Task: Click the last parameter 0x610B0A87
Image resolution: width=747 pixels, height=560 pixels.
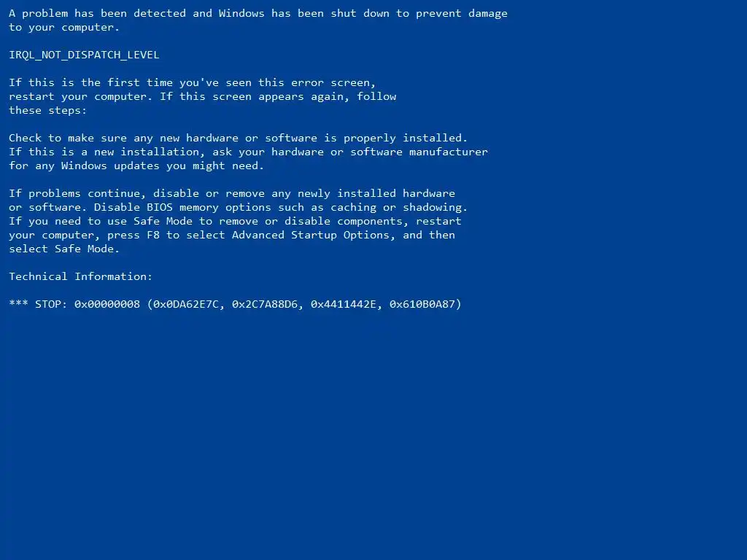Action: [x=422, y=304]
